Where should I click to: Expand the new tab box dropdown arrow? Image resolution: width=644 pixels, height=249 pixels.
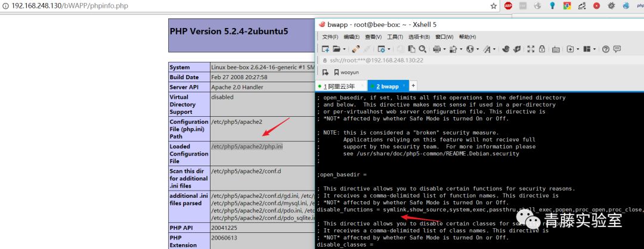point(578,49)
